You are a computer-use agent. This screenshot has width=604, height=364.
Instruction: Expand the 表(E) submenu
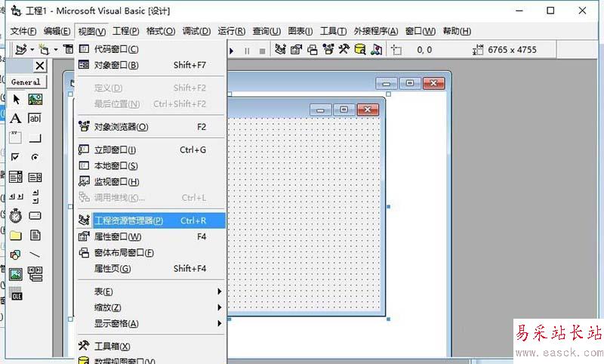pos(151,292)
